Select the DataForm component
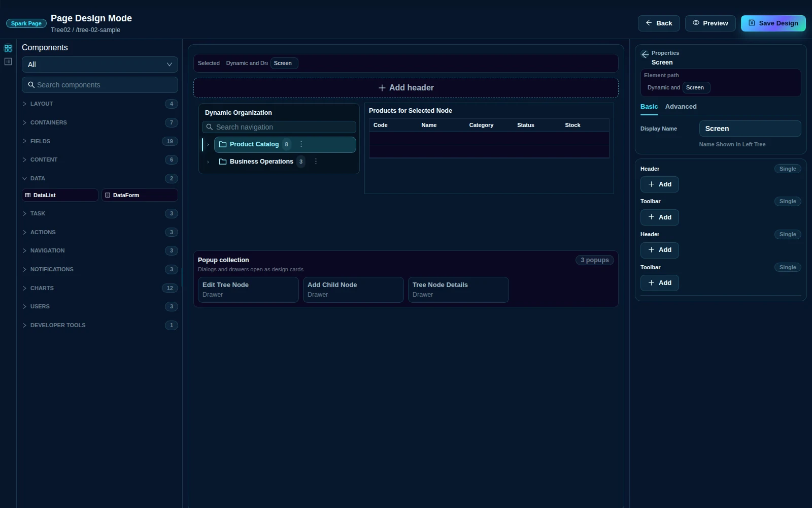 click(x=140, y=195)
